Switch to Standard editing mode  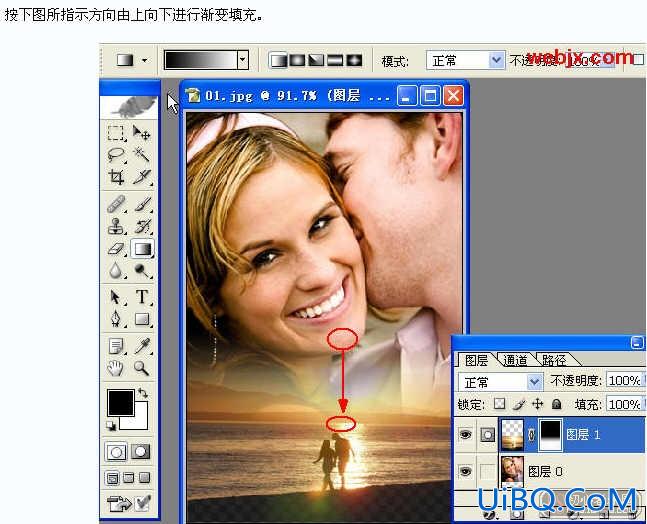tap(116, 452)
